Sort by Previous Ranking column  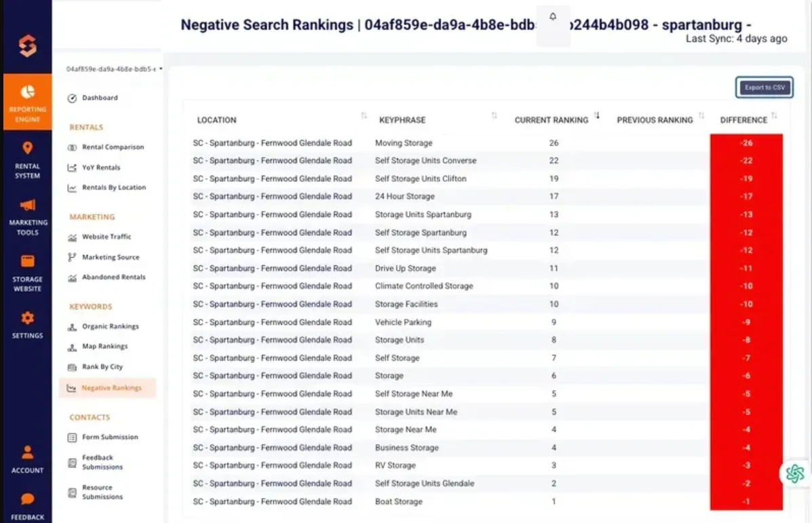tap(701, 115)
